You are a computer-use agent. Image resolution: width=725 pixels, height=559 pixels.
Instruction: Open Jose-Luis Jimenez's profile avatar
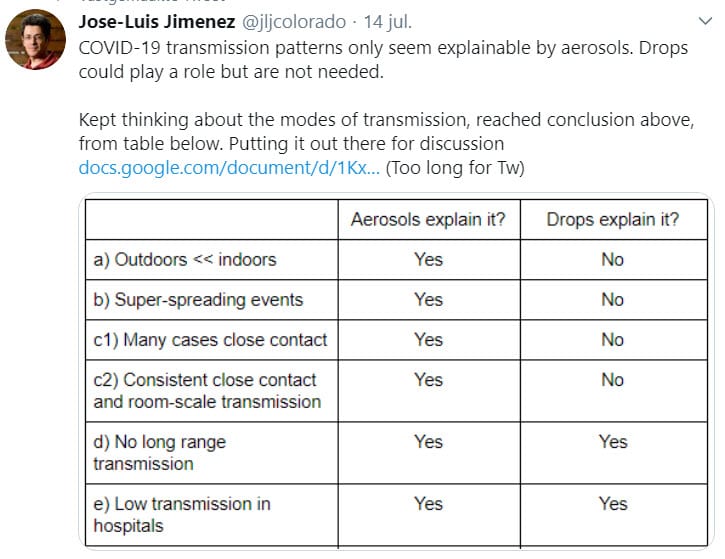pyautogui.click(x=35, y=39)
